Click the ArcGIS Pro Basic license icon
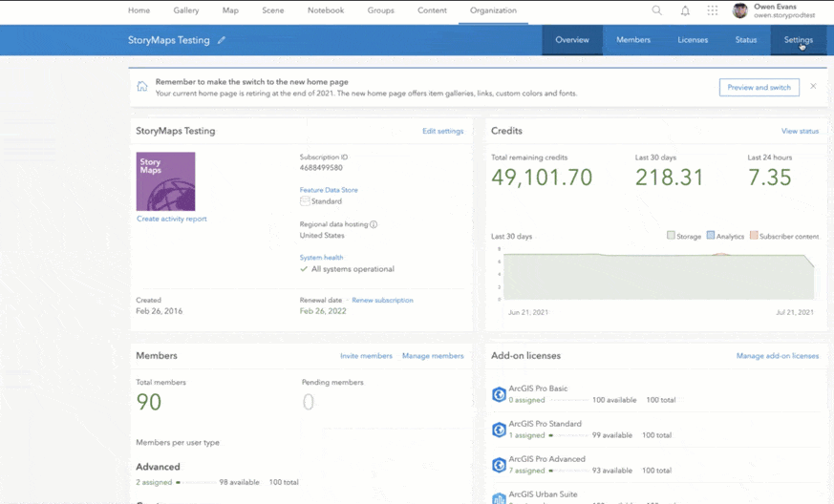 tap(499, 394)
